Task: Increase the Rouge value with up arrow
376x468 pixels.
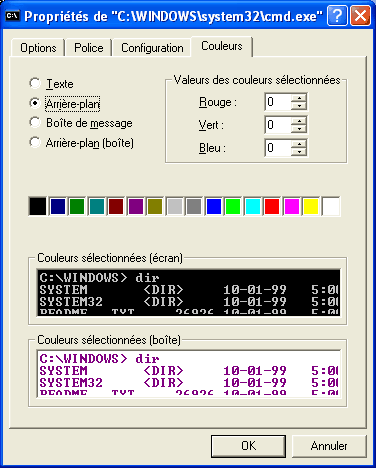Action: (x=299, y=98)
